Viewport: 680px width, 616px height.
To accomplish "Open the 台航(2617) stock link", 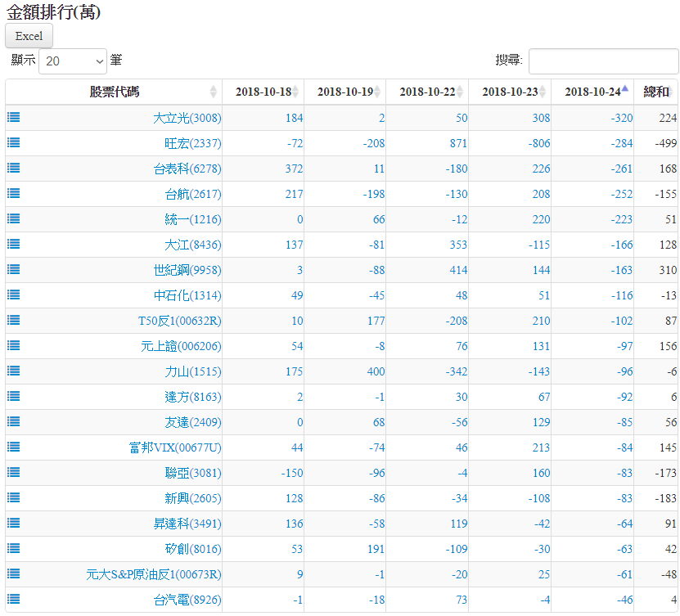I will [192, 194].
